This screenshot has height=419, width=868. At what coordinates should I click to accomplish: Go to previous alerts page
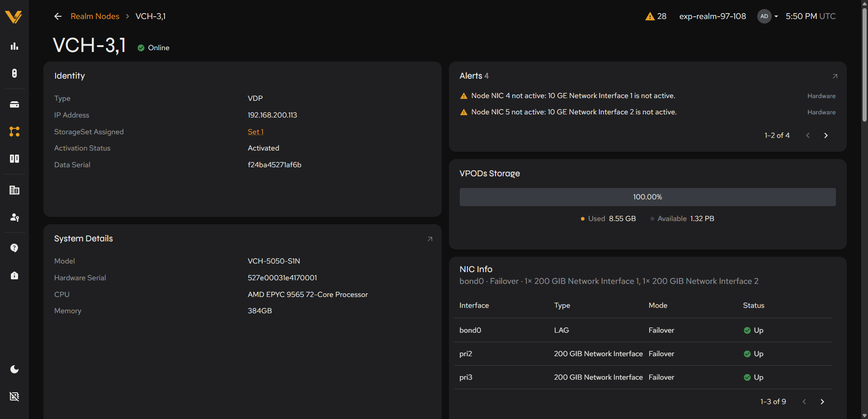pos(808,136)
